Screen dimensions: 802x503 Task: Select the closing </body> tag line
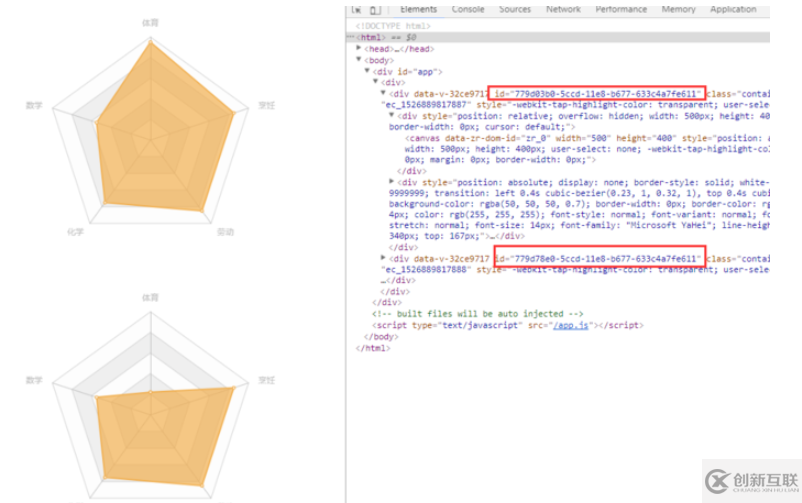pyautogui.click(x=381, y=337)
